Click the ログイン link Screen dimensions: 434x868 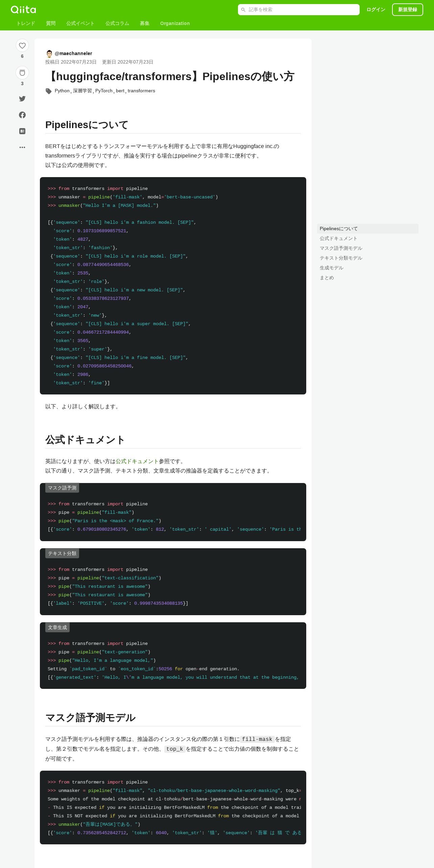point(376,10)
